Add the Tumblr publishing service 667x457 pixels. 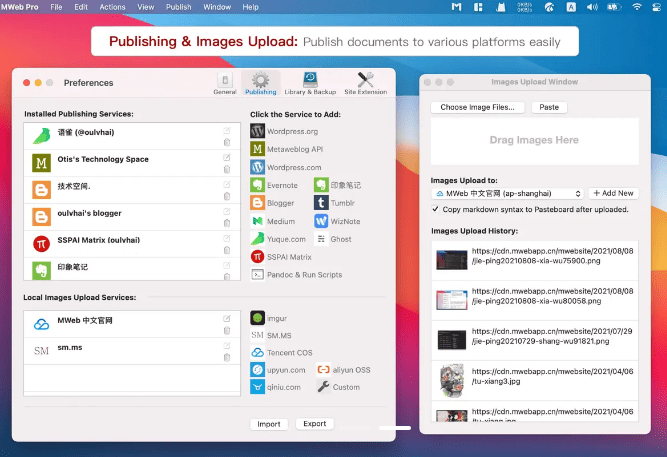[334, 203]
